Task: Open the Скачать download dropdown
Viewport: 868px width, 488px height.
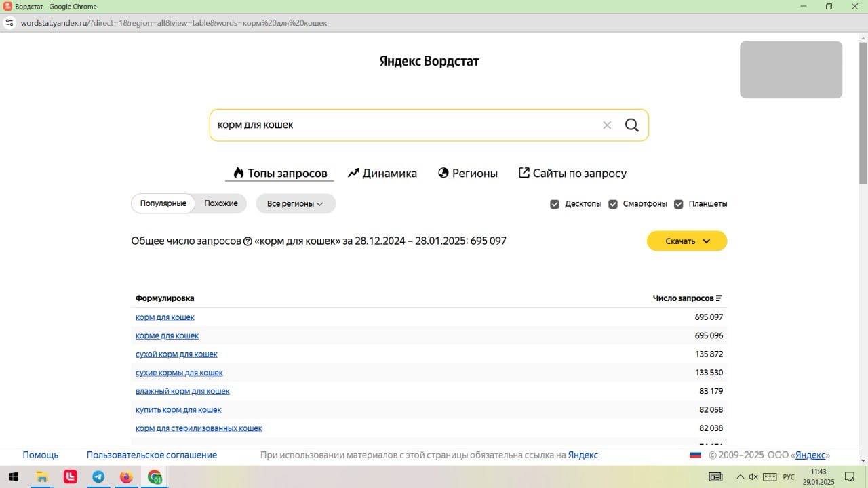Action: coord(686,241)
